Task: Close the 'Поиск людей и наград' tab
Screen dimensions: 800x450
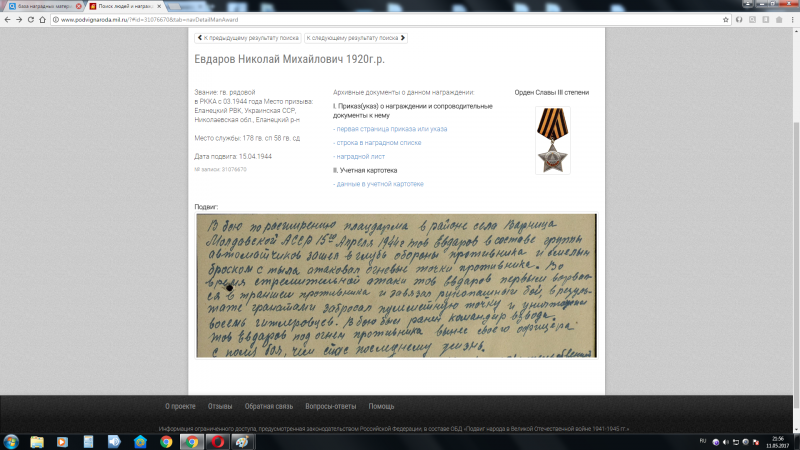Action: tap(159, 6)
